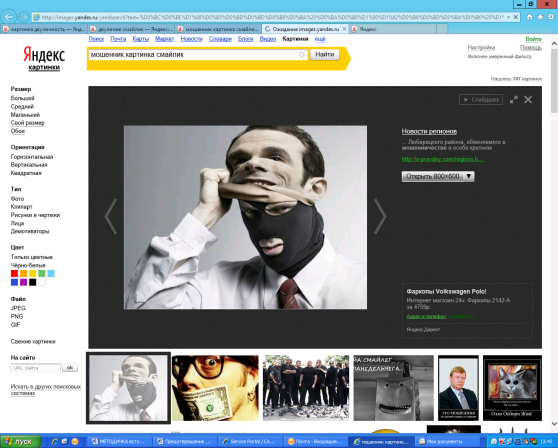The image size is (558, 448).
Task: Filter files by PNG format
Action: (17, 316)
